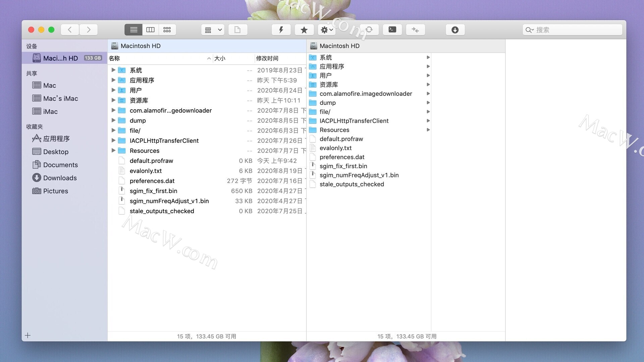Select sgim_numFreqAdjust_v1.bin in right pane column

(369, 175)
